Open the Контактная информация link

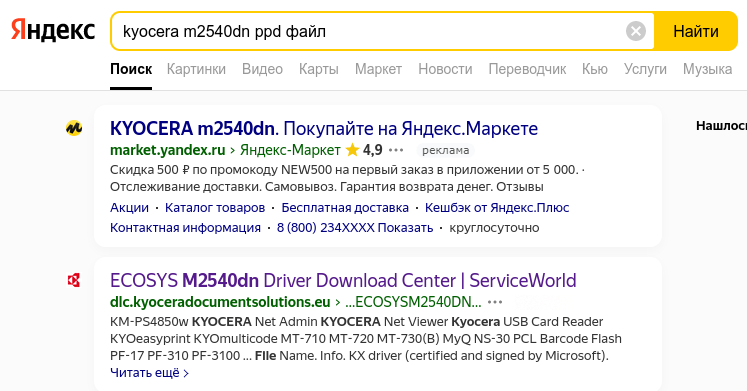pyautogui.click(x=185, y=228)
